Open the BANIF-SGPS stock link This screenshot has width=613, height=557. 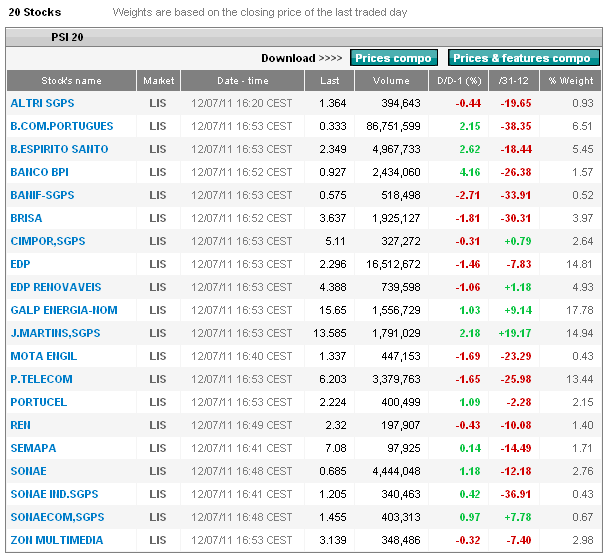[42, 195]
